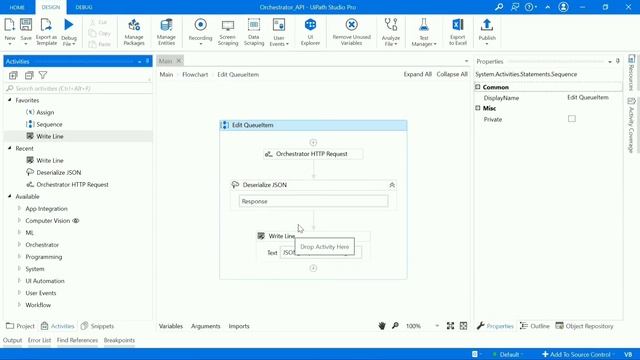Screen dimensions: 640x360
Task: Select Assign in Favorites
Action: (x=45, y=112)
